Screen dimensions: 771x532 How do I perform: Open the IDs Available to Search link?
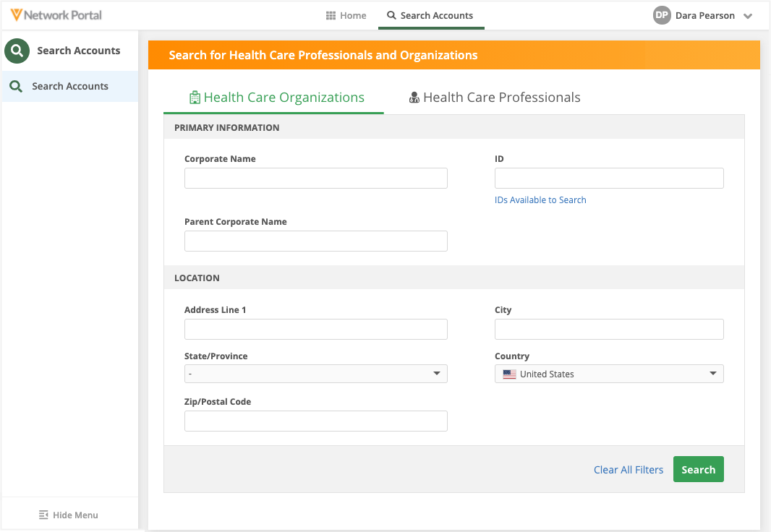[540, 200]
